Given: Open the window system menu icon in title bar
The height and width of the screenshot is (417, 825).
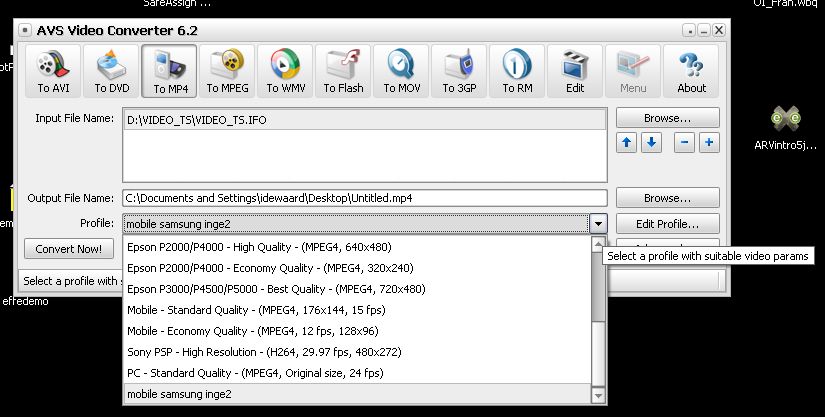Looking at the screenshot, I should (x=24, y=30).
